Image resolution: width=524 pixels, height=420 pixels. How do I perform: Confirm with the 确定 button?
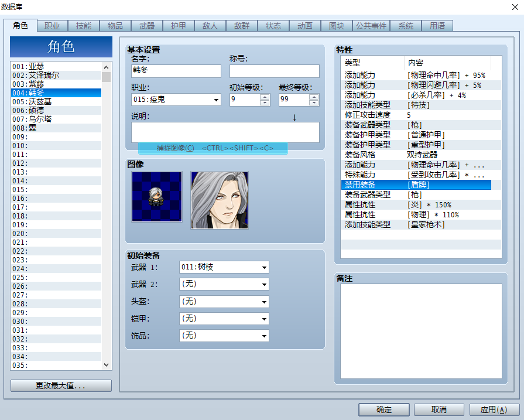[384, 409]
